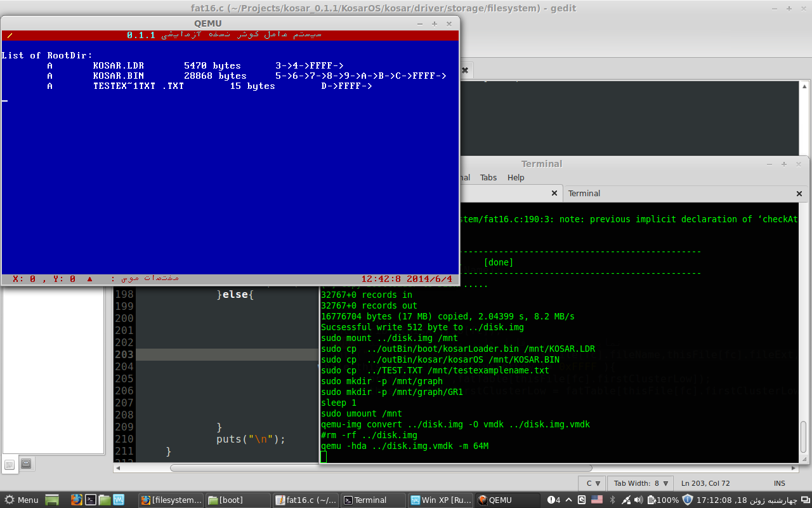This screenshot has width=812, height=508.
Task: Click the show desktop icon beside Menu
Action: click(52, 500)
